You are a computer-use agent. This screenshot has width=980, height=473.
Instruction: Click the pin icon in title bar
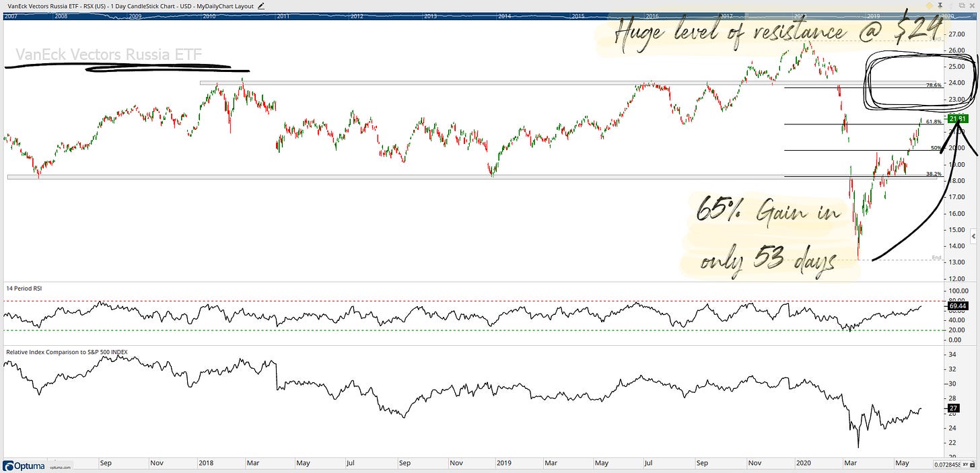pyautogui.click(x=940, y=5)
